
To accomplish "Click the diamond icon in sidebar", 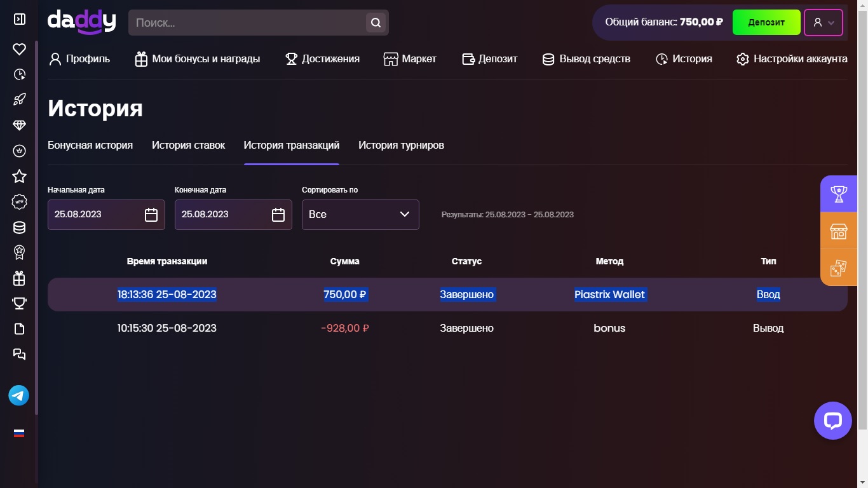I will point(19,125).
